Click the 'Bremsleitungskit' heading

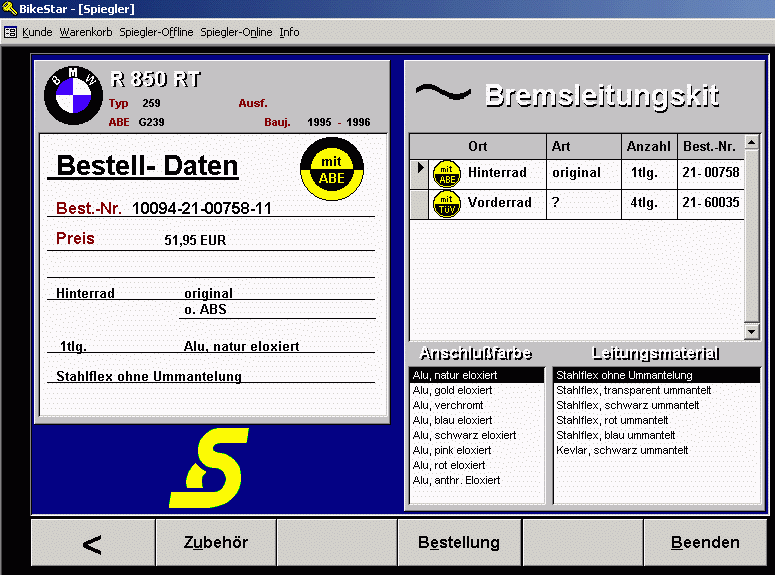[x=602, y=96]
